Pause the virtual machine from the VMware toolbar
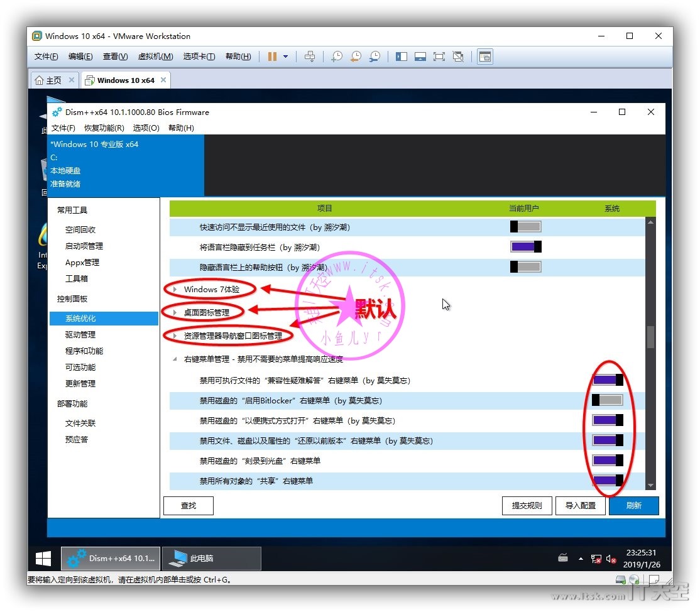This screenshot has height=612, width=700. click(x=272, y=57)
